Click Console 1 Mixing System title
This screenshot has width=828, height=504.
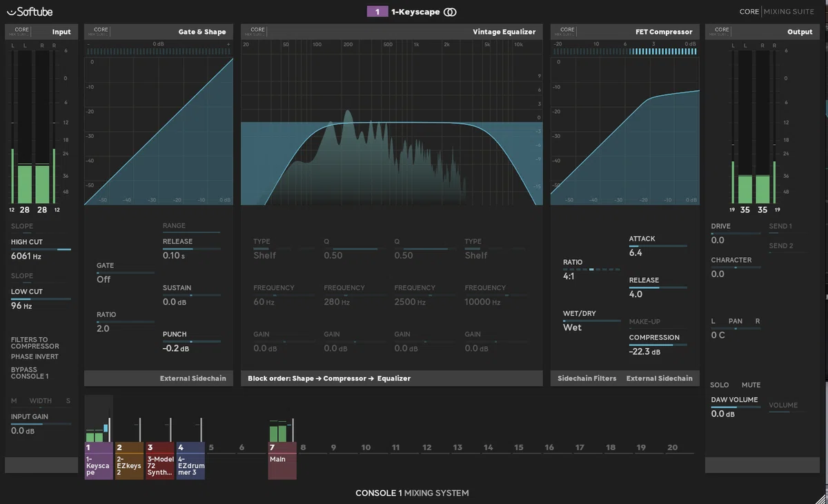point(412,493)
